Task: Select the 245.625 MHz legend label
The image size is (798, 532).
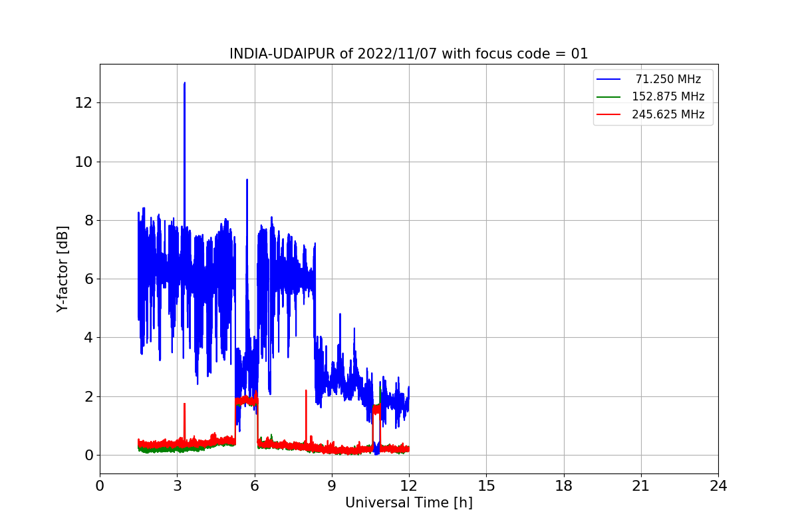Action: click(668, 114)
